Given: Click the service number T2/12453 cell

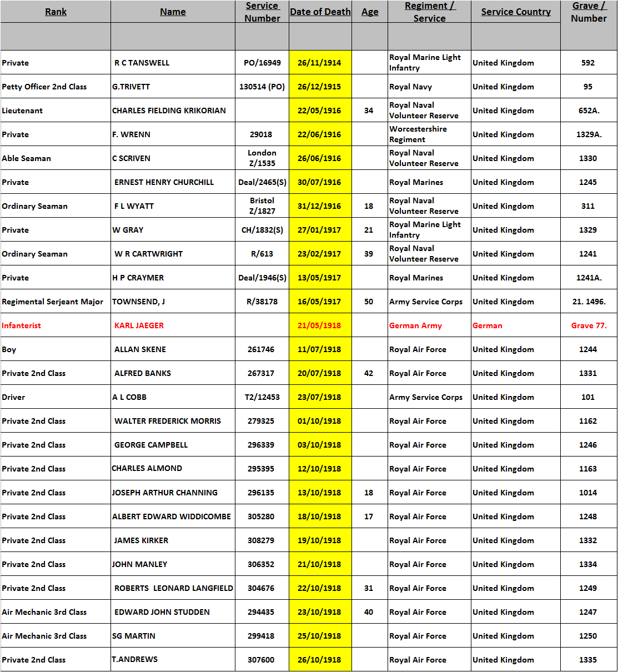Looking at the screenshot, I should (x=262, y=397).
